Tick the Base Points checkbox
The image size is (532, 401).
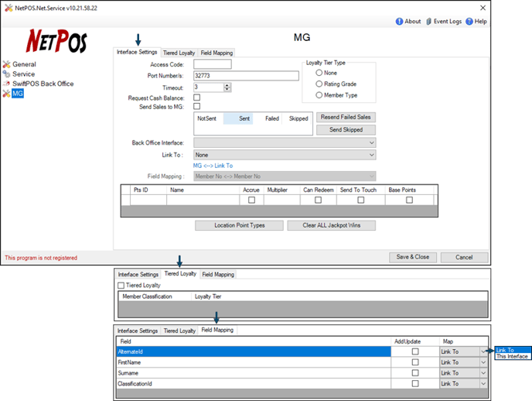(x=410, y=200)
